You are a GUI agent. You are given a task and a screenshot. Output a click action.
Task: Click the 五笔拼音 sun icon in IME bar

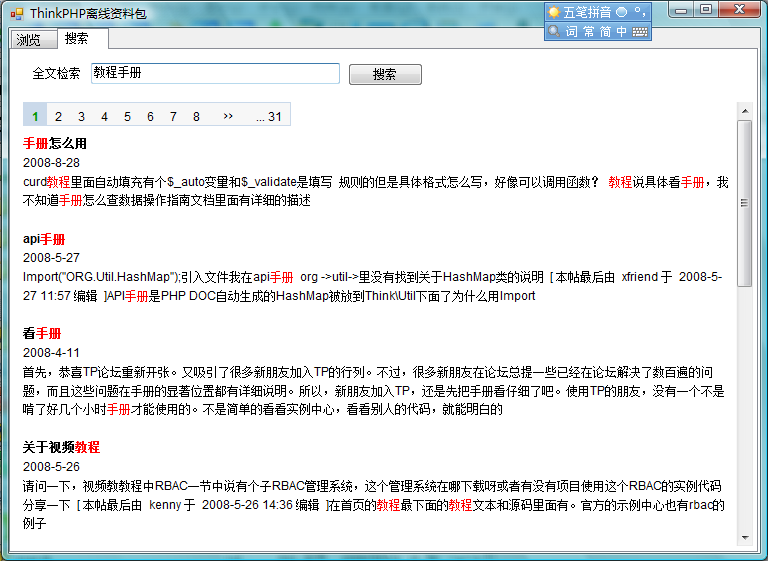coord(554,12)
